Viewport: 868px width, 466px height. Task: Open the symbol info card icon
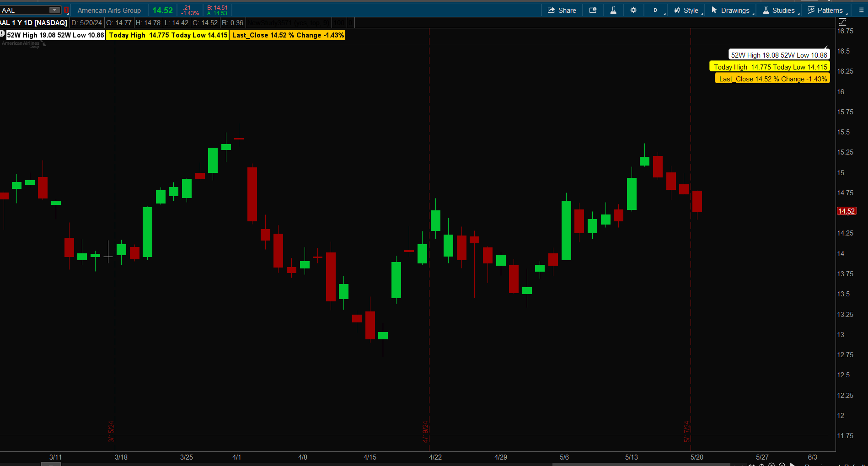pyautogui.click(x=593, y=10)
